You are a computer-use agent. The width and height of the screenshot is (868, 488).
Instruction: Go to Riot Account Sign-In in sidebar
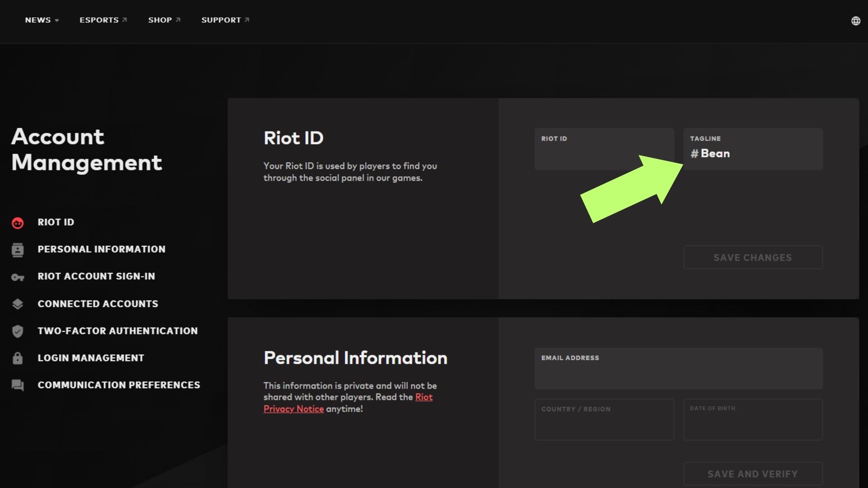tap(96, 277)
